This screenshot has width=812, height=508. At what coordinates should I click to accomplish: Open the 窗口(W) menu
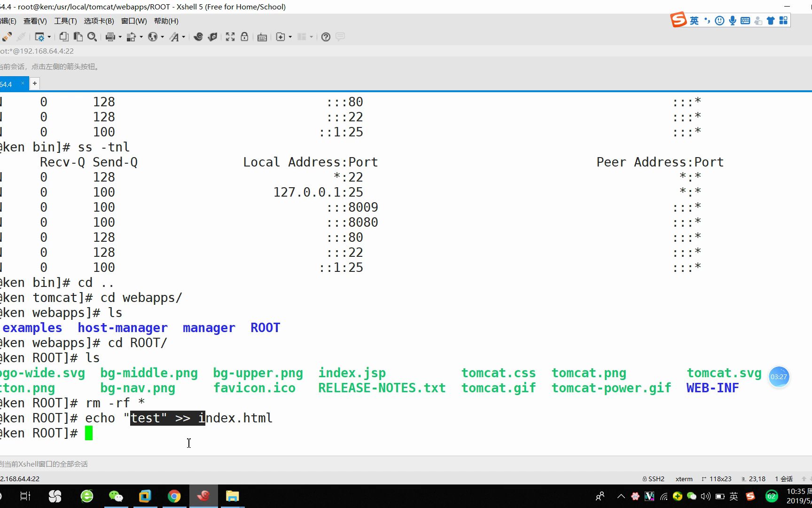point(134,21)
